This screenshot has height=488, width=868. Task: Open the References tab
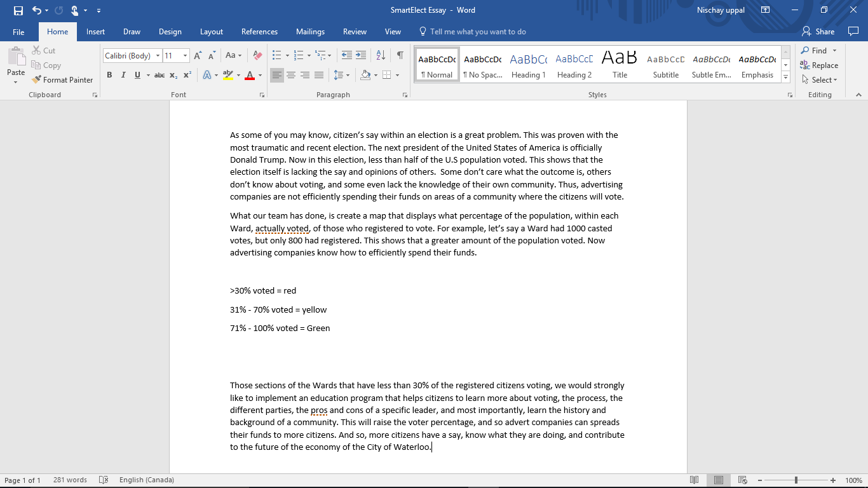coord(259,32)
